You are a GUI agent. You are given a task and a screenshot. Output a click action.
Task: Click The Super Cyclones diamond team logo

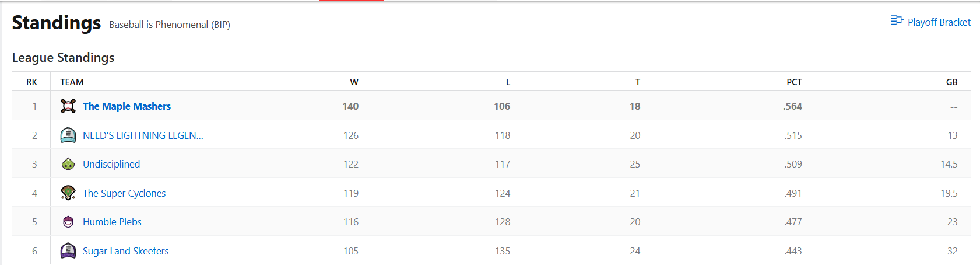68,193
